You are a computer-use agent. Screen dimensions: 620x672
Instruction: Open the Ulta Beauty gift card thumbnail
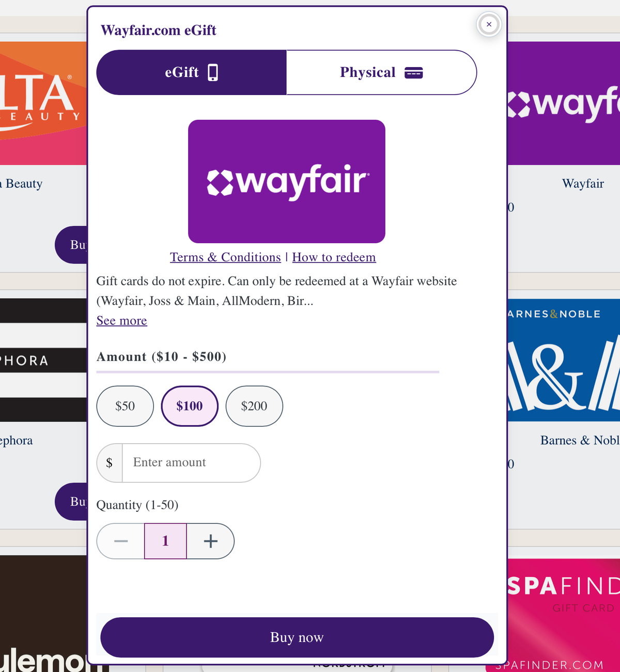tap(43, 103)
